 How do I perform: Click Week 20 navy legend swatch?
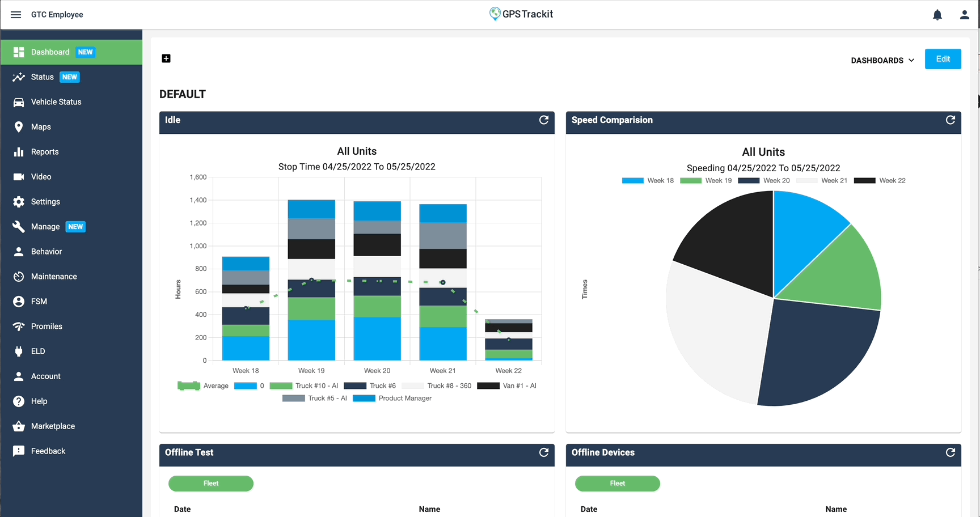click(749, 181)
